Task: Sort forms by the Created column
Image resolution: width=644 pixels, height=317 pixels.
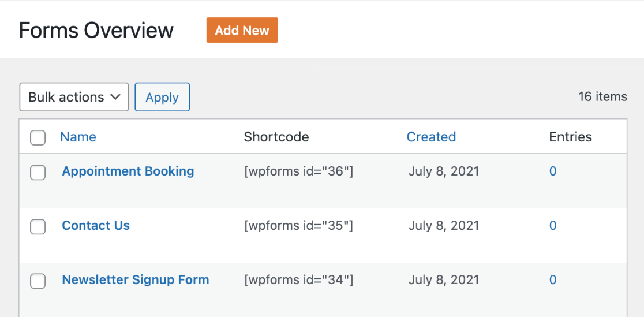Action: coord(431,137)
